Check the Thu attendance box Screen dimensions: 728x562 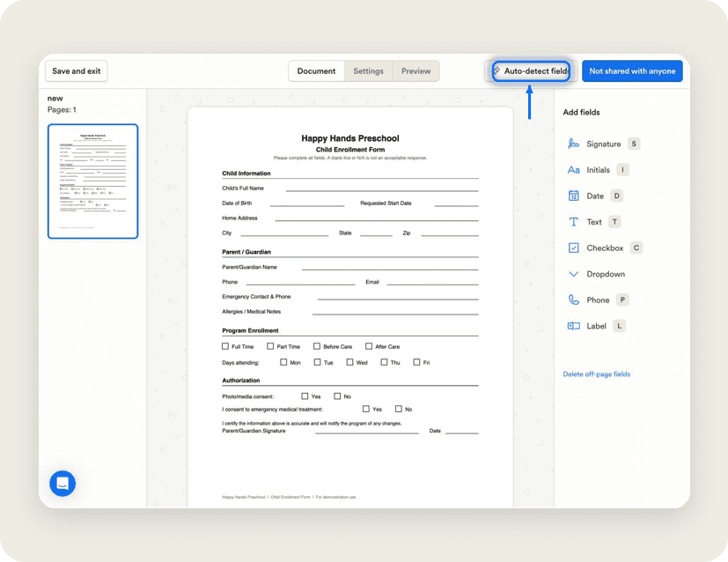tap(384, 362)
